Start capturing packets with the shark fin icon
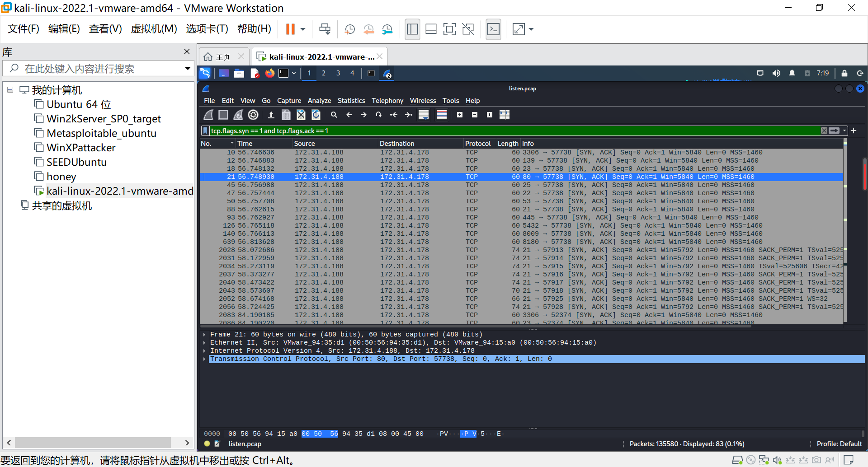Viewport: 868px width, 467px height. pyautogui.click(x=208, y=115)
